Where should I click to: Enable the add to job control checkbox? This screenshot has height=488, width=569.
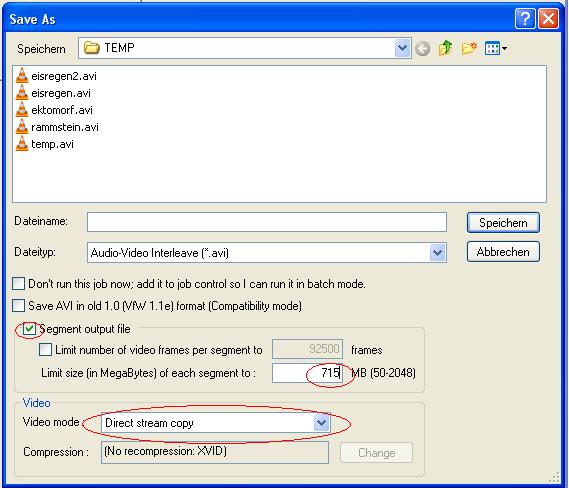[x=19, y=284]
